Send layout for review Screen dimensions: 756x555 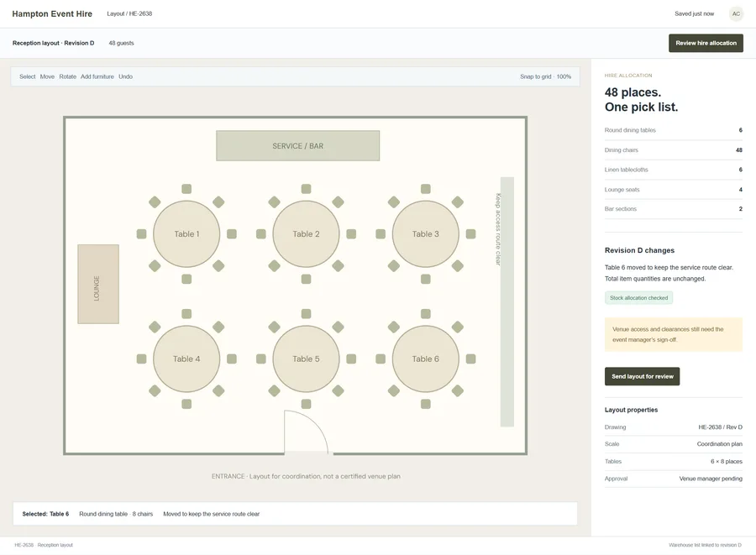(643, 376)
